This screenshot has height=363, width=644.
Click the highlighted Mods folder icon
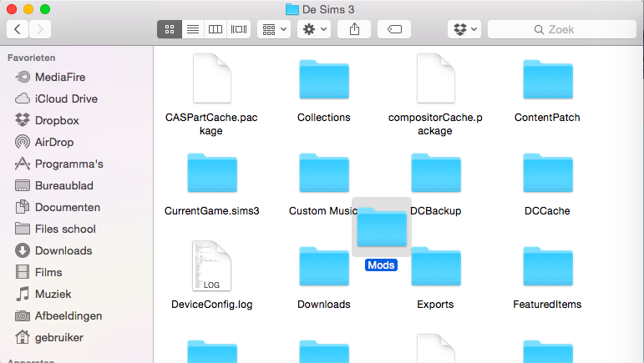point(382,227)
